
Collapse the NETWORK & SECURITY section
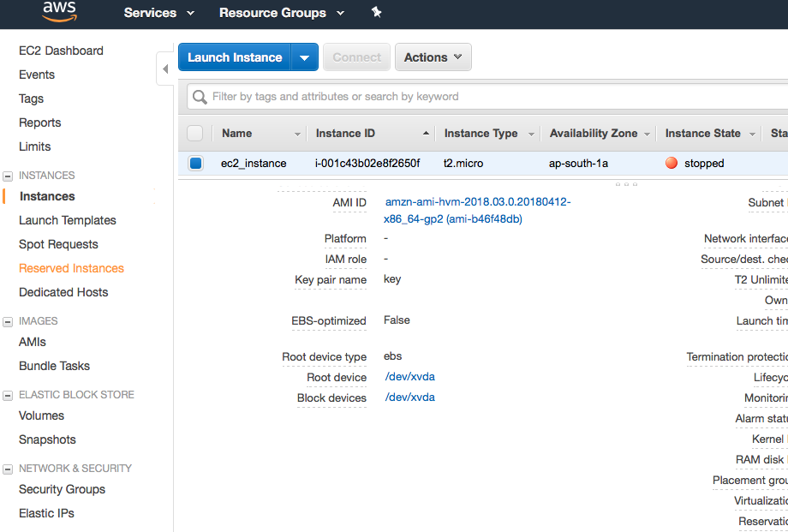(x=8, y=469)
